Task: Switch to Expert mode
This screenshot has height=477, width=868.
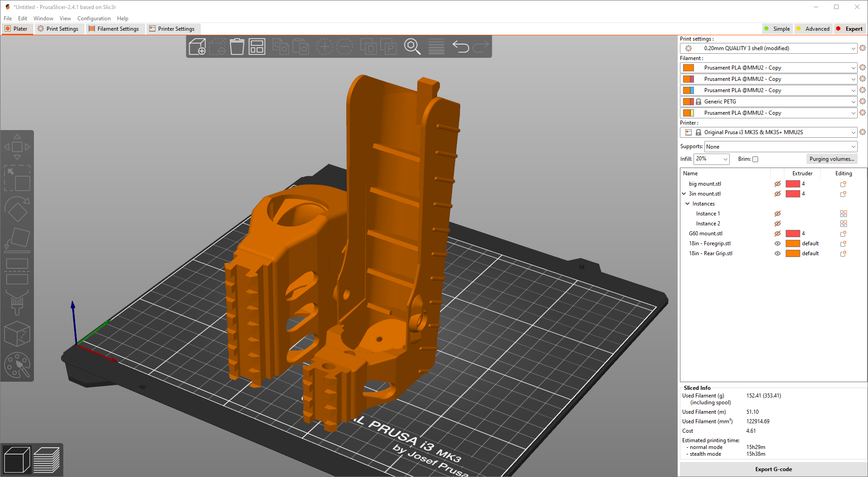Action: 850,28
